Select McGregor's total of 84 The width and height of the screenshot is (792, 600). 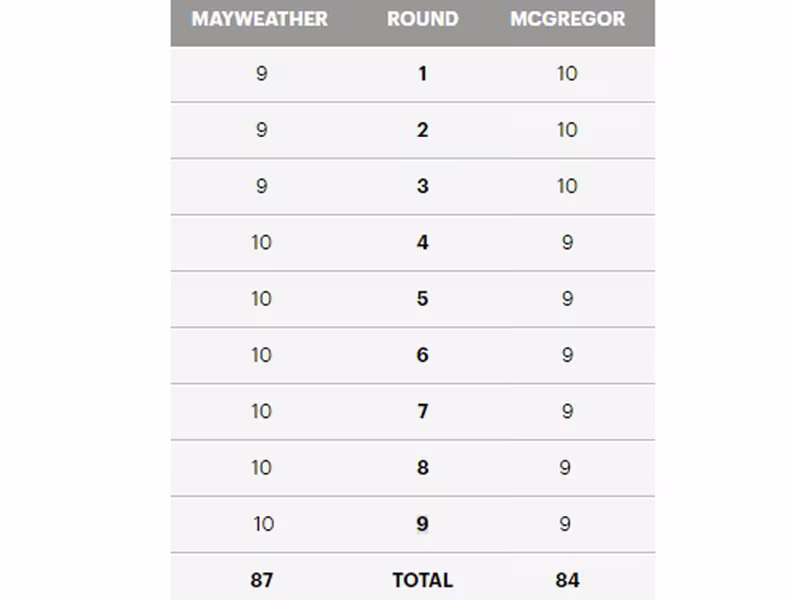tap(568, 580)
